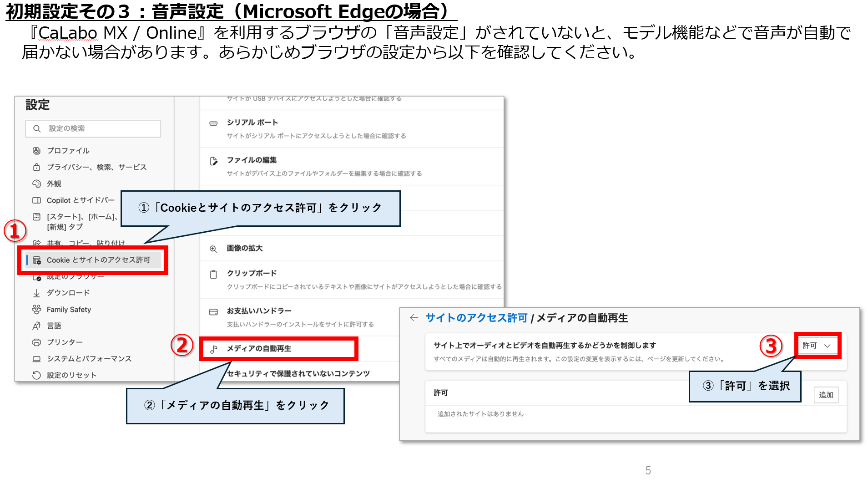Open 言語 settings
The image size is (868, 489).
pyautogui.click(x=54, y=326)
